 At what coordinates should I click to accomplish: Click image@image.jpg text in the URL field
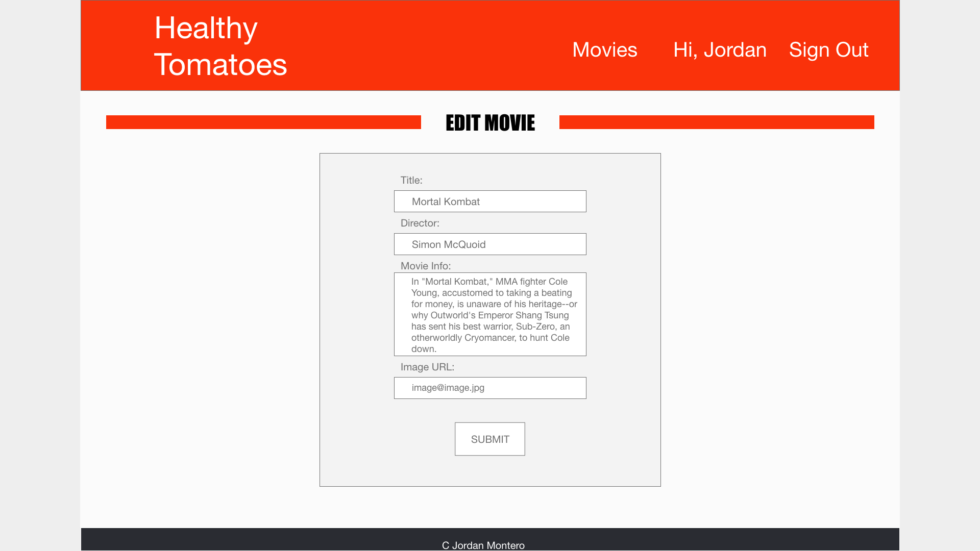(x=448, y=388)
